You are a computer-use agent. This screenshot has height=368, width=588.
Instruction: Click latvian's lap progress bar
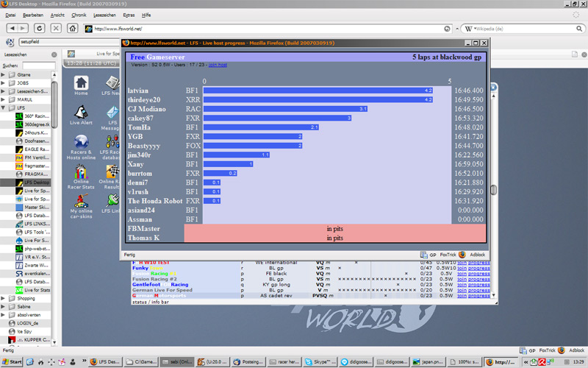click(x=318, y=91)
